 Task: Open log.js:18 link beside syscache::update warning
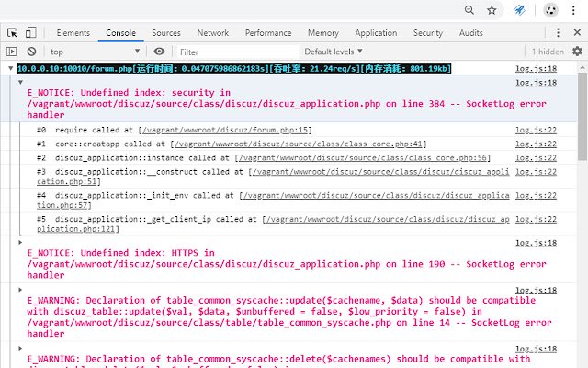536,291
